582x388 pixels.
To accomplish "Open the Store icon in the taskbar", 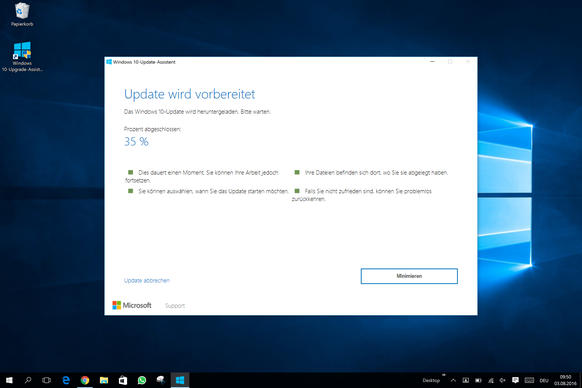I will [123, 380].
